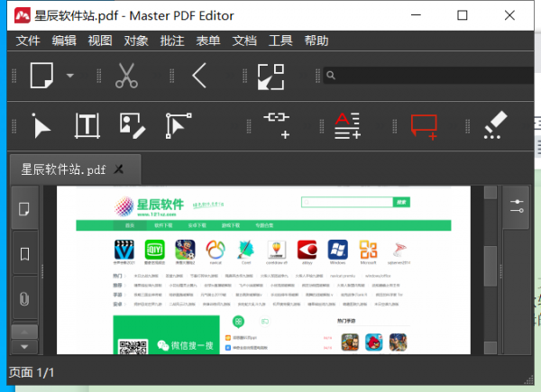The width and height of the screenshot is (541, 392).
Task: Open the object inspector sliders panel
Action: coord(517,206)
